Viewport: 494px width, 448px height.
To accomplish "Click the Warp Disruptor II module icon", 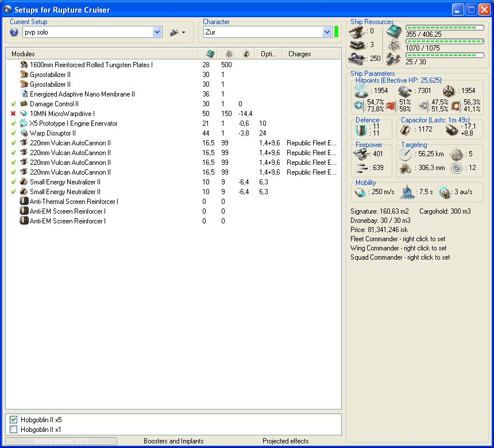I will (24, 133).
